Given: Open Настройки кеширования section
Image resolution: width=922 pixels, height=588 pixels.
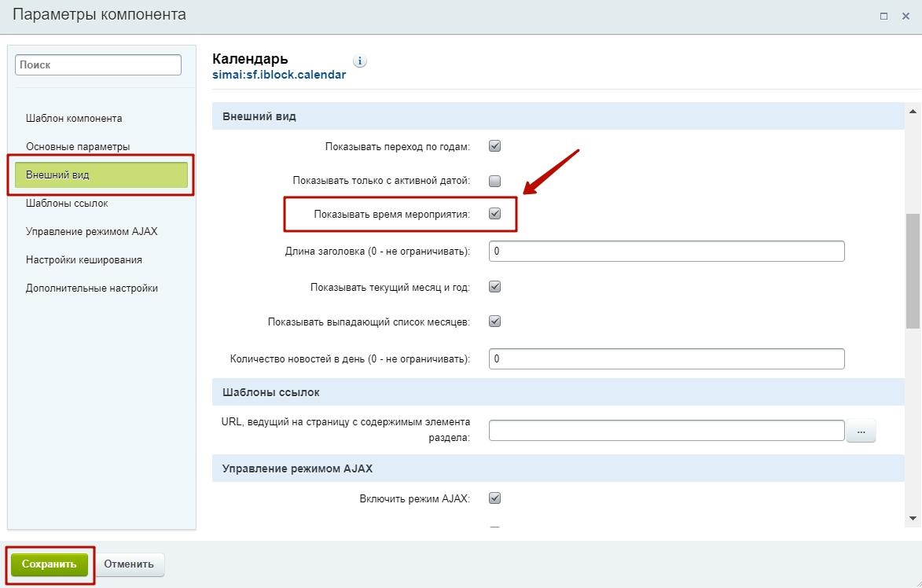Looking at the screenshot, I should [x=83, y=260].
